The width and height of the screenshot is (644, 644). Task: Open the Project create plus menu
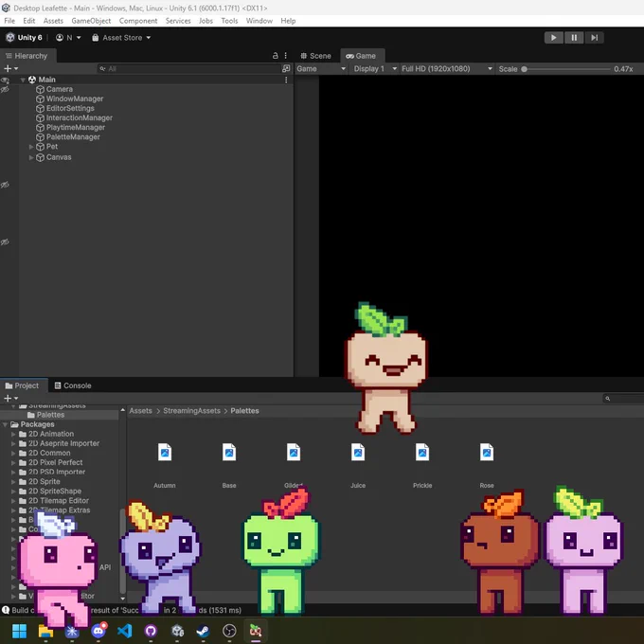(10, 398)
